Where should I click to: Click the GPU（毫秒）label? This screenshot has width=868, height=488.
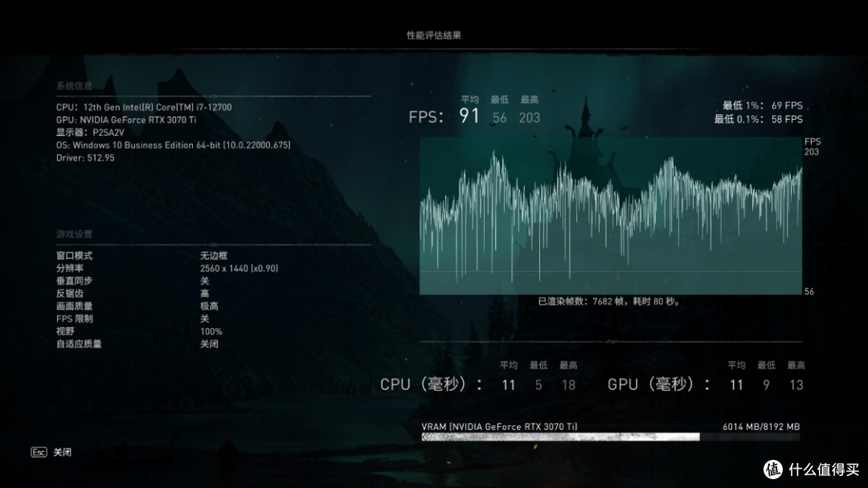pos(659,384)
